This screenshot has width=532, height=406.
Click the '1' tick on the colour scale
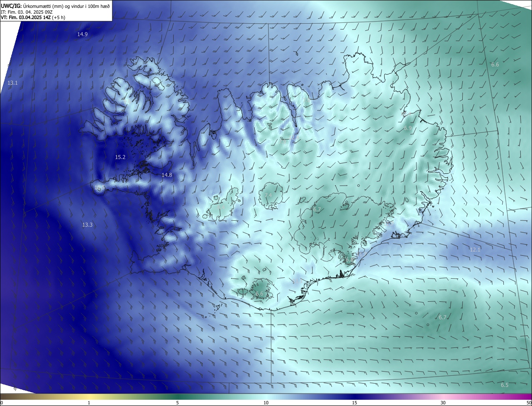click(x=89, y=403)
